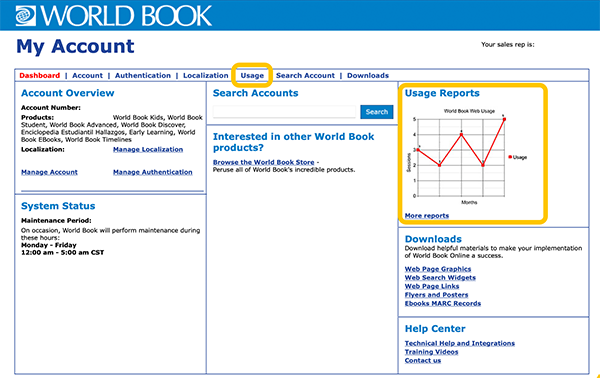Click the Usage Reports heading

coord(442,93)
